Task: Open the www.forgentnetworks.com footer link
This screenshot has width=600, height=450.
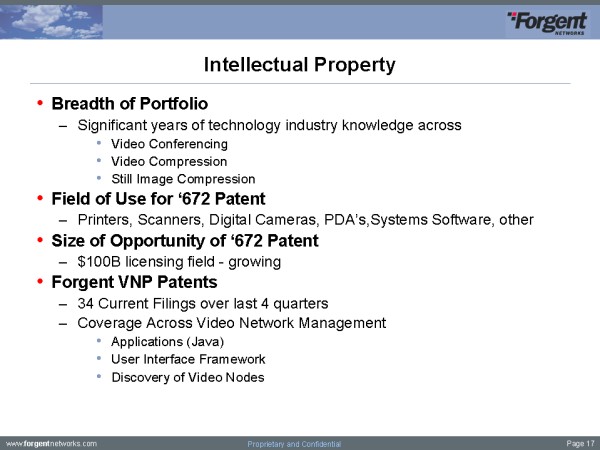Action: 51,443
